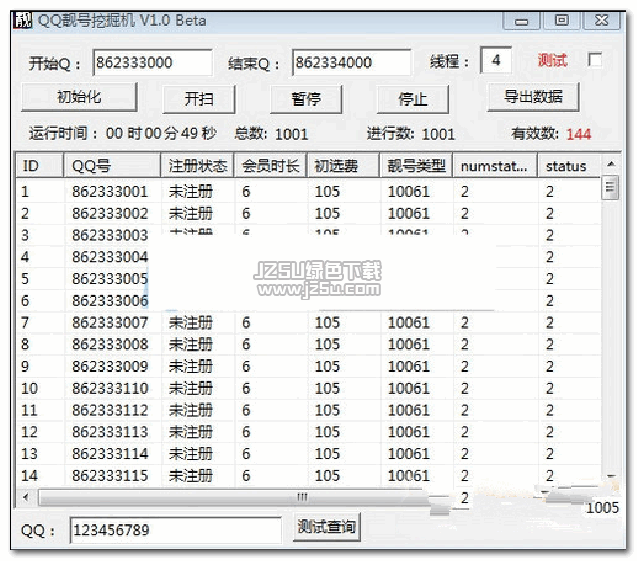Select row with QQ 862333009
637x561 pixels.
tap(308, 366)
